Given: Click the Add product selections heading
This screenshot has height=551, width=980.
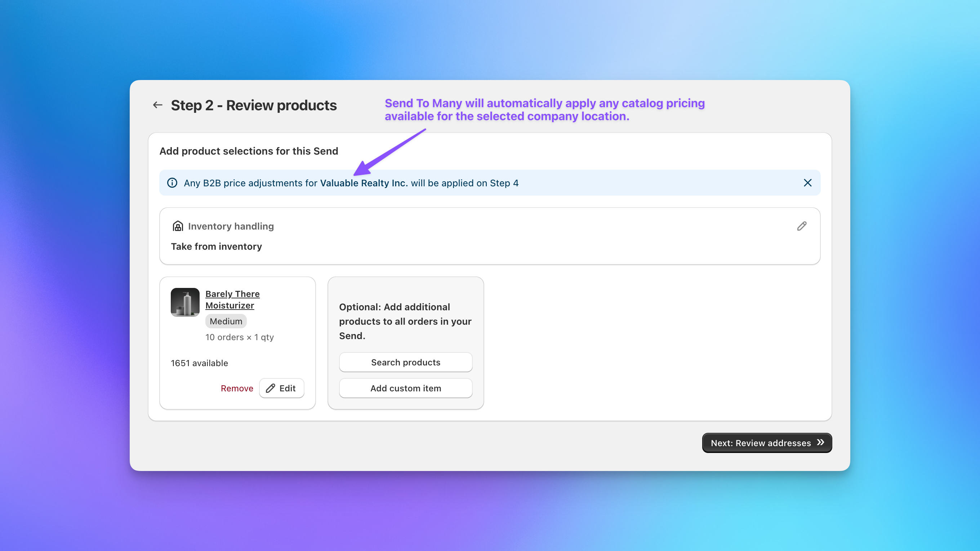Looking at the screenshot, I should click(249, 151).
